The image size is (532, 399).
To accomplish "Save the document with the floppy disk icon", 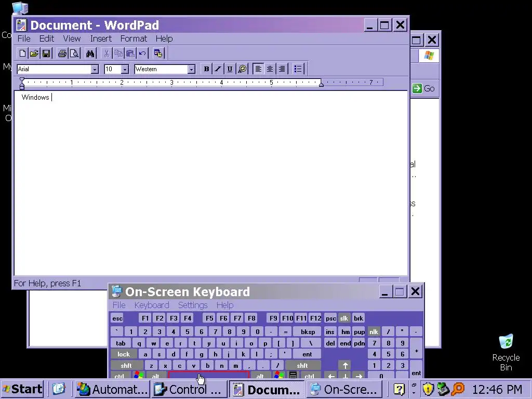I will [46, 54].
